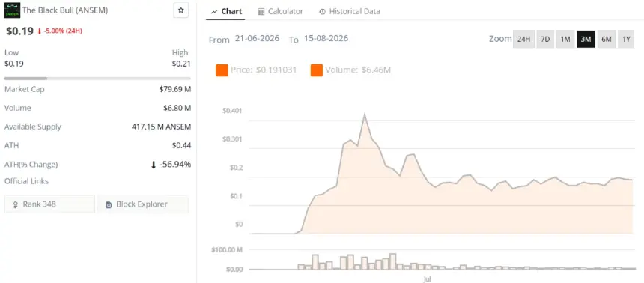Toggle the Price series orange swatch
This screenshot has height=283, width=644.
point(222,70)
